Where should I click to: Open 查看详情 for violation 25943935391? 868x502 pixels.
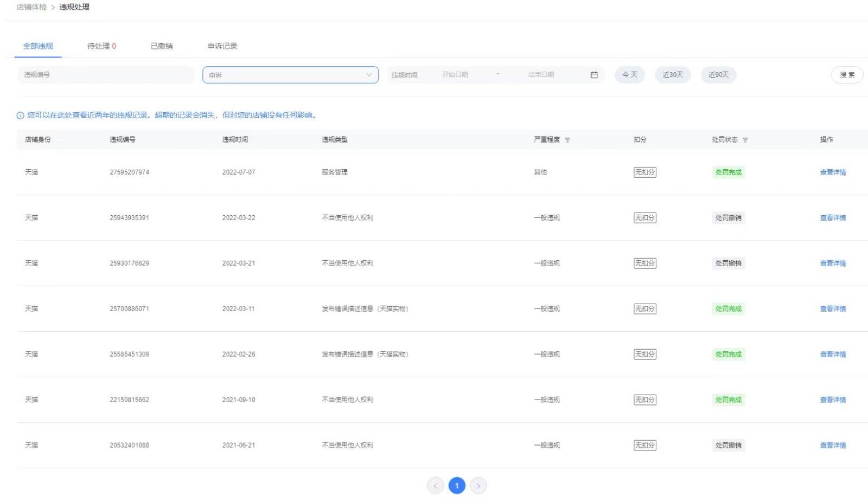[833, 218]
